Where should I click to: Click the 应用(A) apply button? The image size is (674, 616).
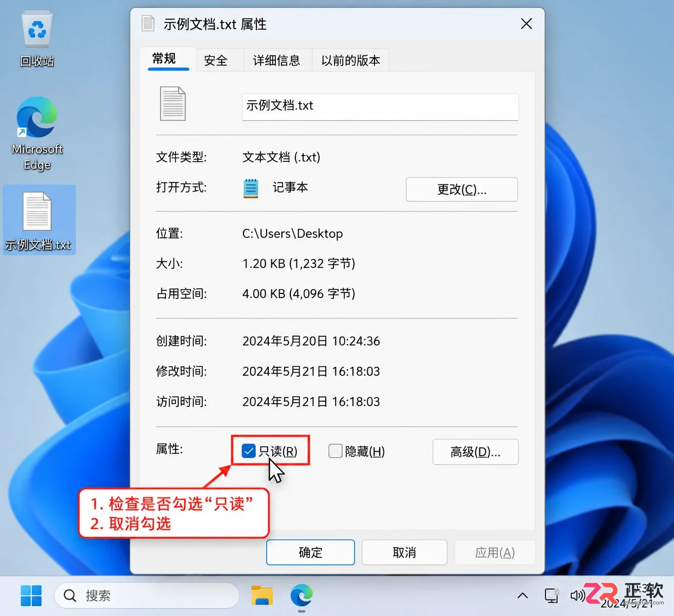coord(495,552)
